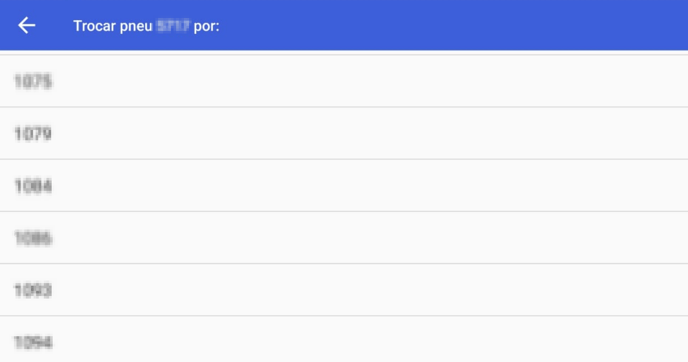The image size is (688, 362).
Task: Select the second replacement tire entry
Action: (344, 133)
